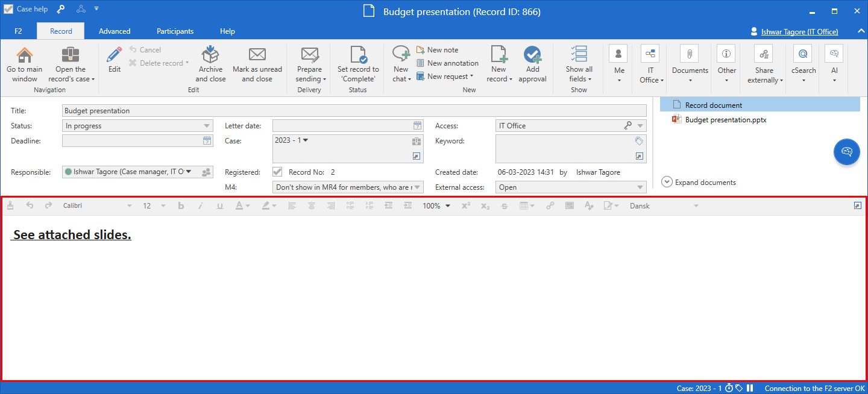Viewport: 868px width, 394px height.
Task: Click Set record to 'Complete' icon
Action: (x=358, y=55)
